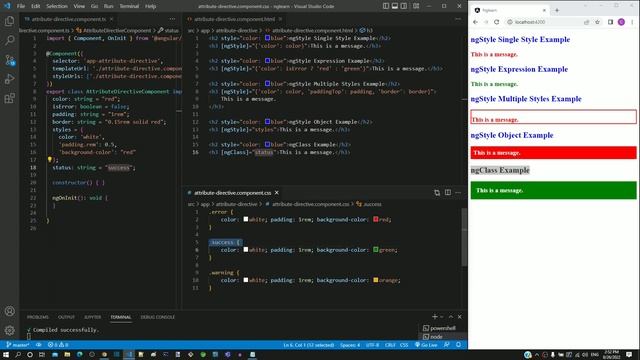Viewport: 640px width, 360px height.
Task: Toggle the primary side bar layout icon
Action: coord(386,6)
